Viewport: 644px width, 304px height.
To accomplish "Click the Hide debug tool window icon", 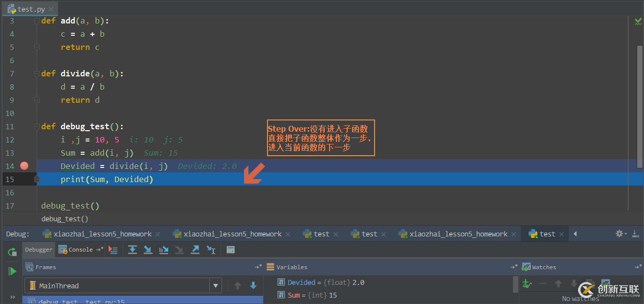I will pyautogui.click(x=635, y=234).
